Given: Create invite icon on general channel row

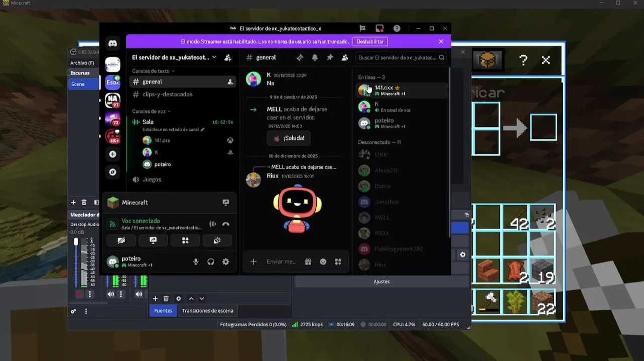Looking at the screenshot, I should (x=230, y=82).
